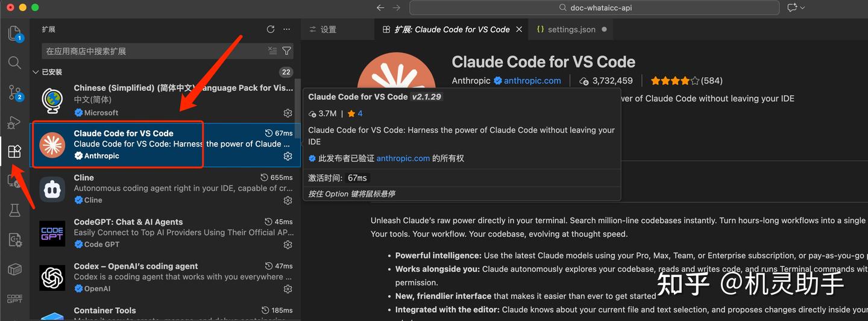Open anthropic.com link in extension header
The width and height of the screenshot is (868, 321).
pos(532,81)
